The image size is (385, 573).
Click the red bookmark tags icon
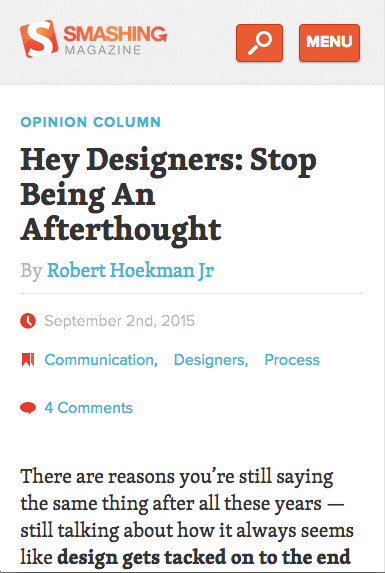[28, 360]
